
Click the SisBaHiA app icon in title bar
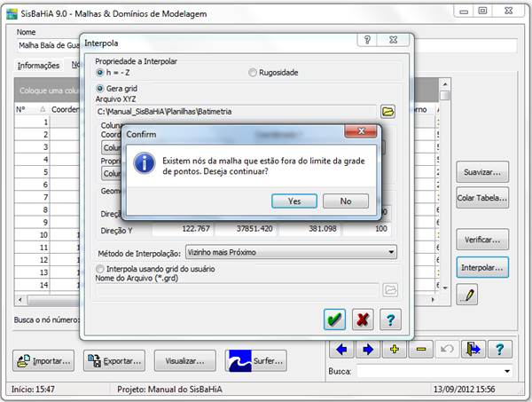[12, 14]
